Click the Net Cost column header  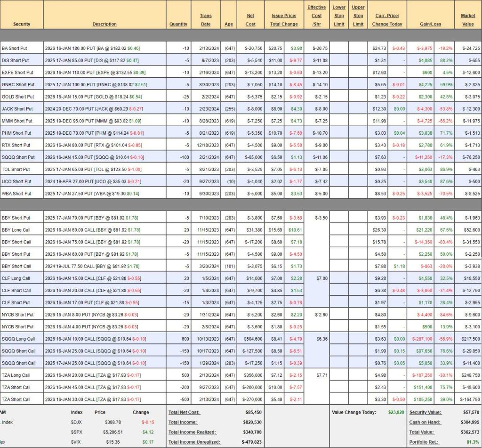[x=250, y=20]
